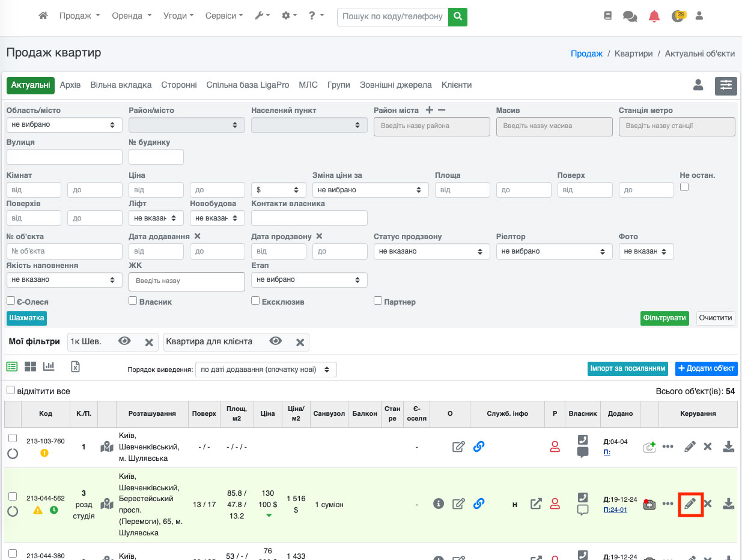Image resolution: width=742 pixels, height=560 pixels.
Task: Open the statistics chart view icon
Action: pyautogui.click(x=49, y=367)
